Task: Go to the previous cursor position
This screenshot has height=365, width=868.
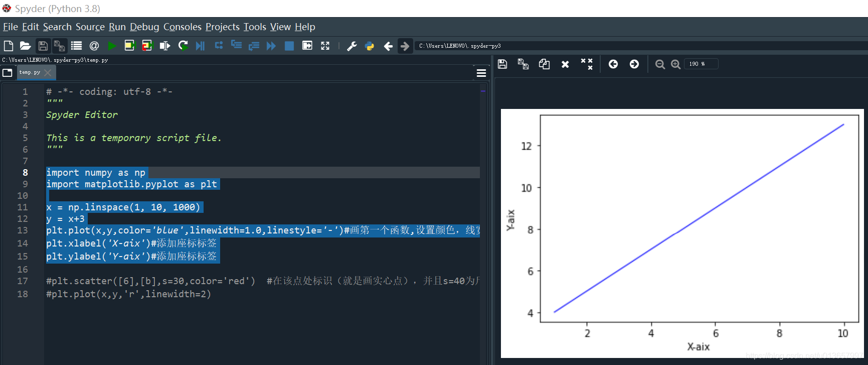Action: pos(388,46)
